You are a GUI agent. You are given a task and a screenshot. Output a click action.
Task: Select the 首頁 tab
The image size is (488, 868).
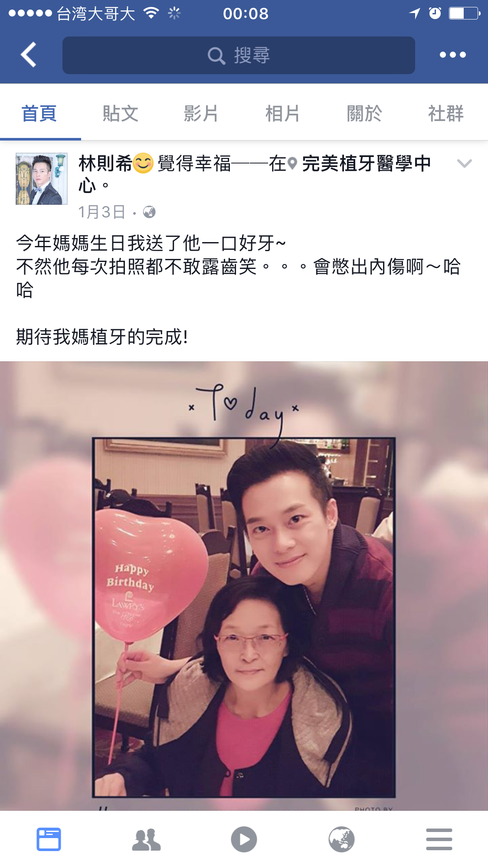[39, 114]
